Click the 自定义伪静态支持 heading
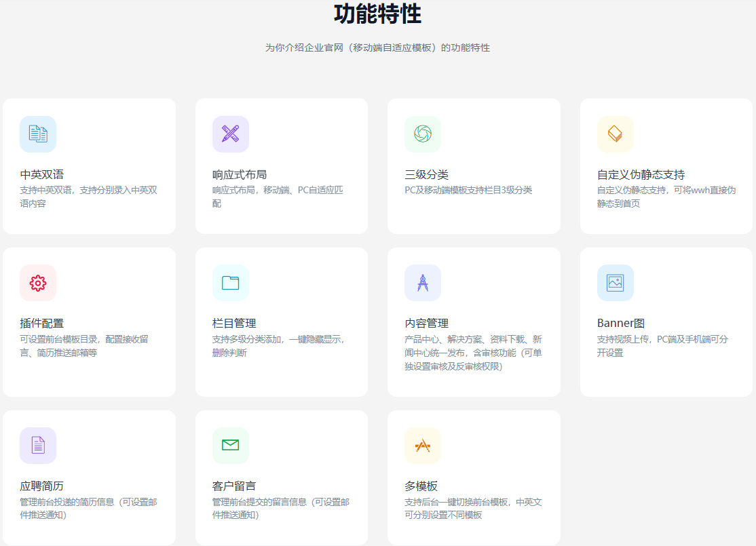The image size is (756, 546). pos(641,174)
